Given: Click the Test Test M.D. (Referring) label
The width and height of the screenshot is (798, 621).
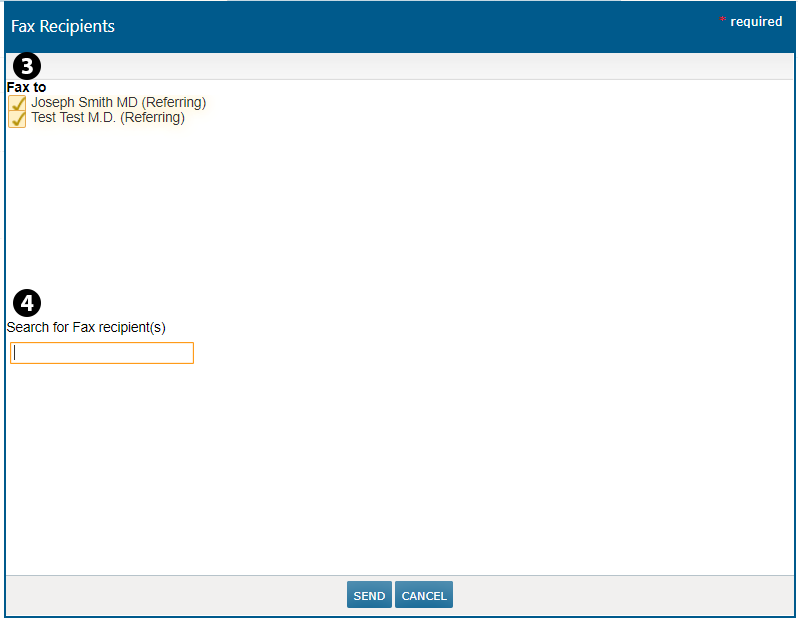Looking at the screenshot, I should point(108,117).
